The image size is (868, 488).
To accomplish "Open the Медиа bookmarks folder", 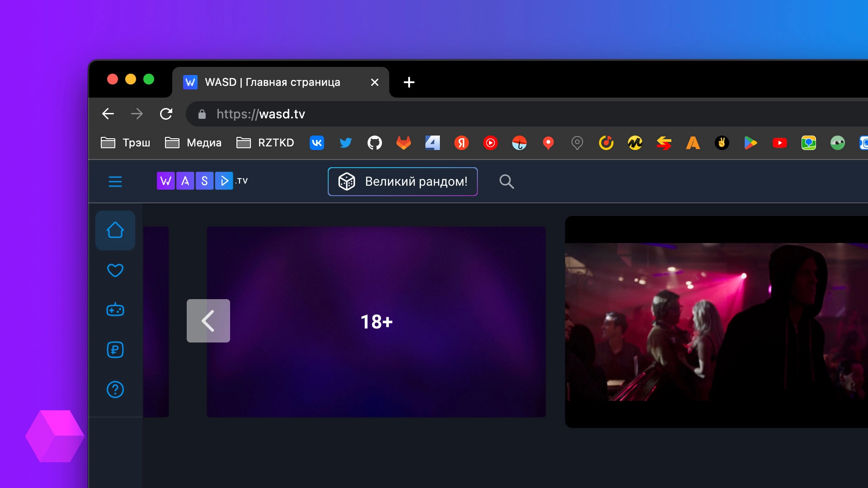I will click(193, 143).
